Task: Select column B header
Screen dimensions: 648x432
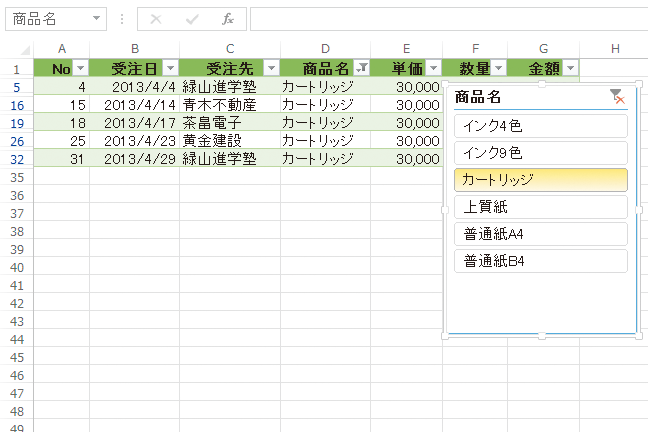Action: [x=135, y=49]
